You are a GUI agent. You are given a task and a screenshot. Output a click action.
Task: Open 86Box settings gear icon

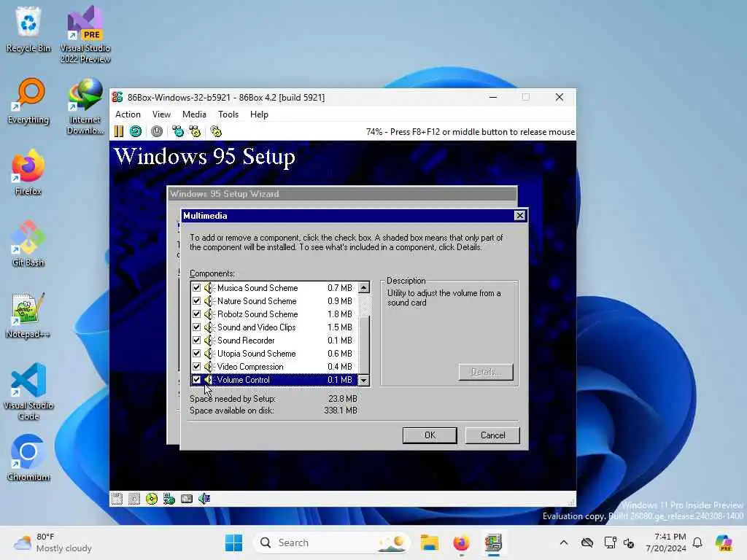click(x=216, y=131)
